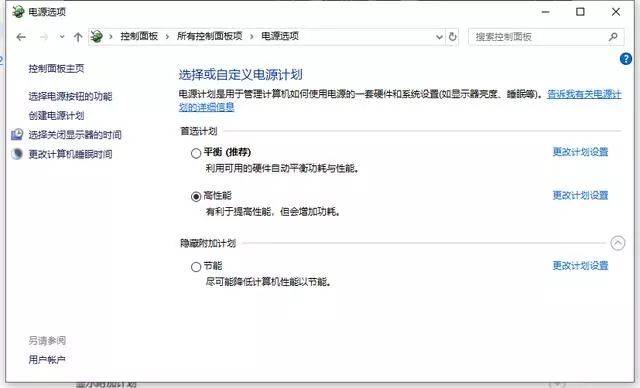Select the 节能 radio button
The height and width of the screenshot is (388, 640).
[196, 267]
